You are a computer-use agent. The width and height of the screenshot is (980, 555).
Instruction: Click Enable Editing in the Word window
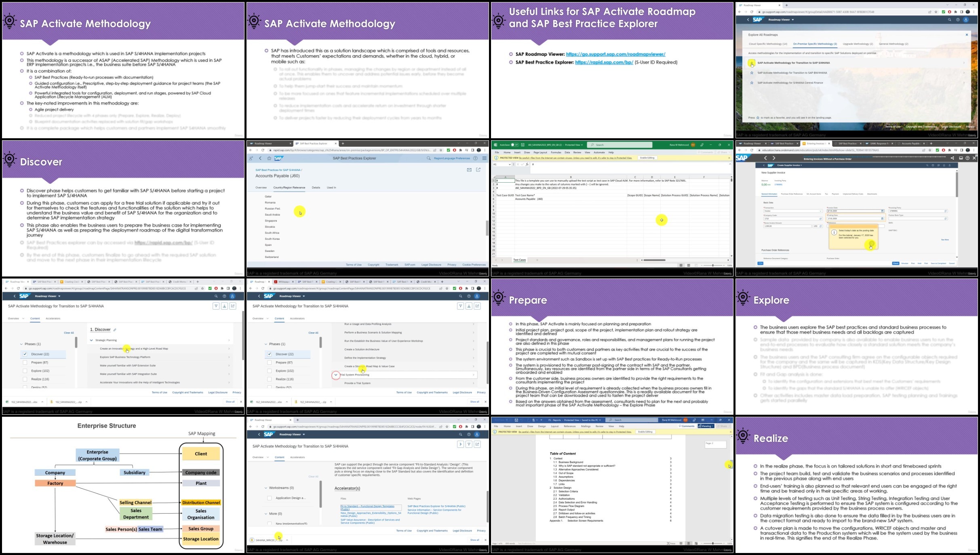pyautogui.click(x=645, y=432)
